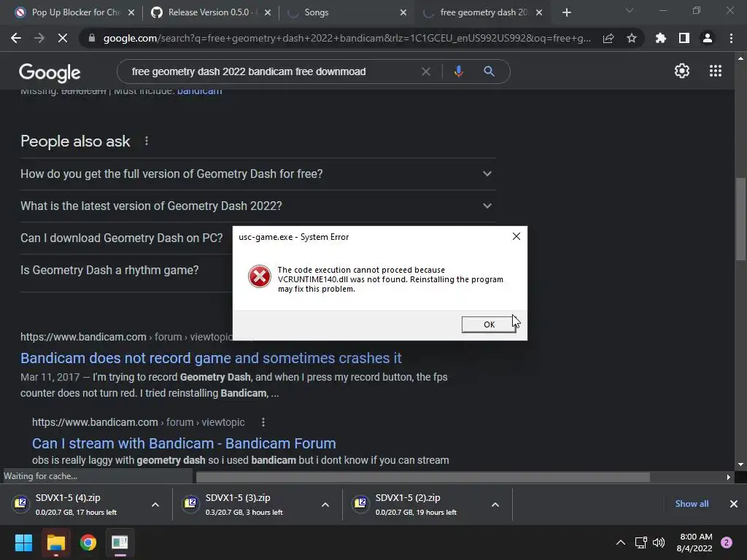Open the network tray icon
The image size is (747, 560).
pyautogui.click(x=640, y=542)
